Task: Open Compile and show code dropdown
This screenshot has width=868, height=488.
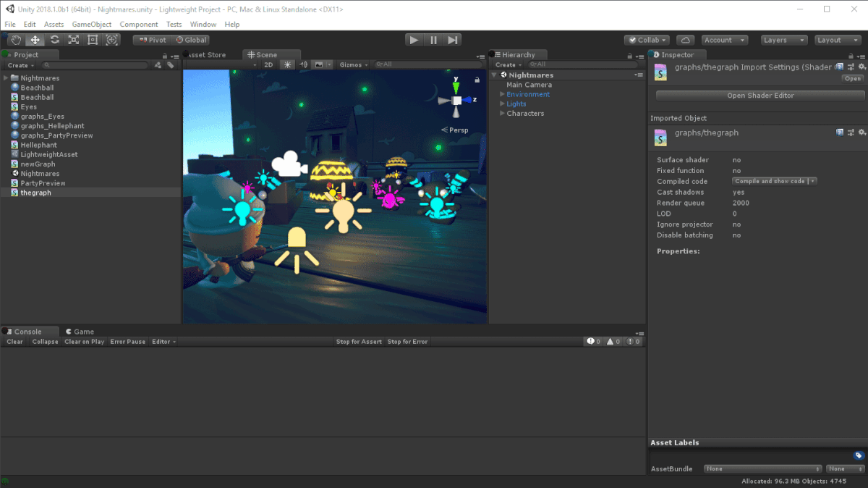Action: click(x=775, y=181)
